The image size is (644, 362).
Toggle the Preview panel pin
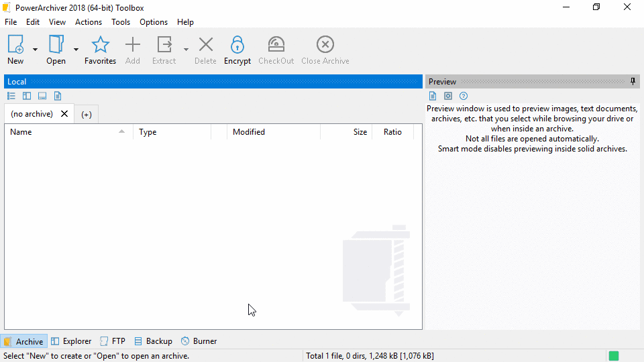(633, 81)
